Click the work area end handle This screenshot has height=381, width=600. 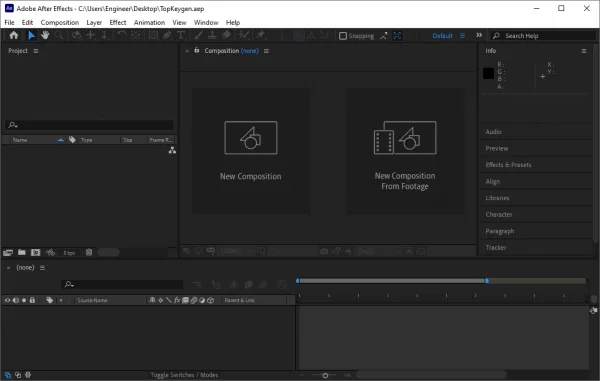(487, 281)
